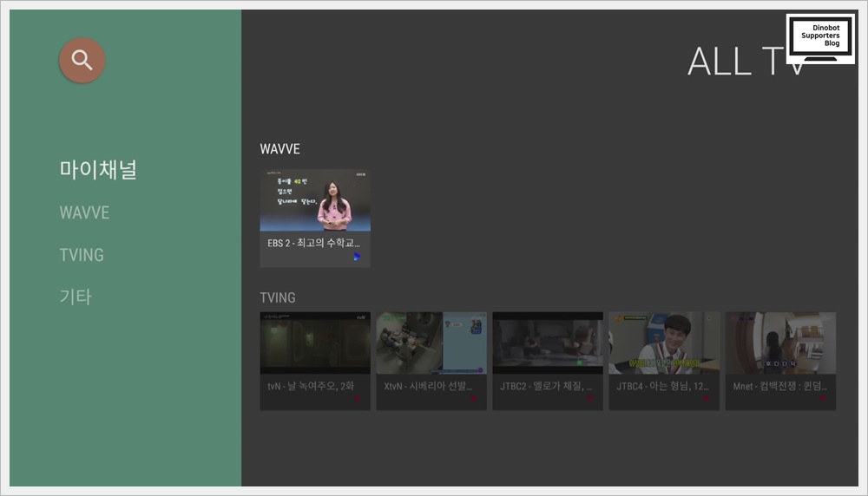
Task: Click the EBS 2 - 최고의 수학교 title text
Action: tap(314, 243)
